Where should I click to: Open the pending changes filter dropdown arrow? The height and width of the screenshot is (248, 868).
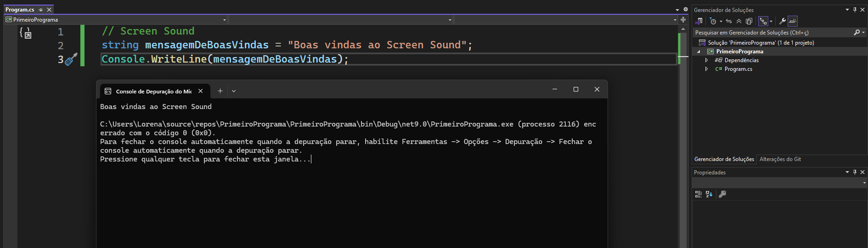[721, 21]
